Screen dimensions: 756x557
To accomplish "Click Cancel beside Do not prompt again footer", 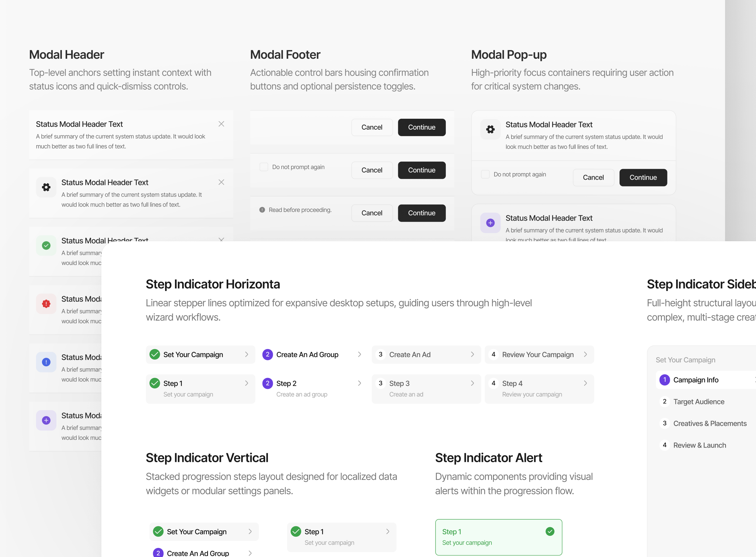I will pos(372,170).
